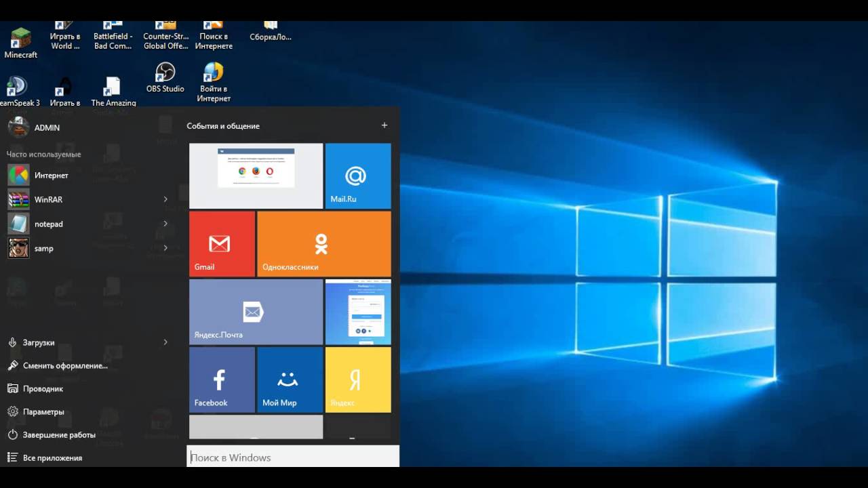Expand WinRAR jump list arrow
The image size is (868, 488).
coord(165,199)
